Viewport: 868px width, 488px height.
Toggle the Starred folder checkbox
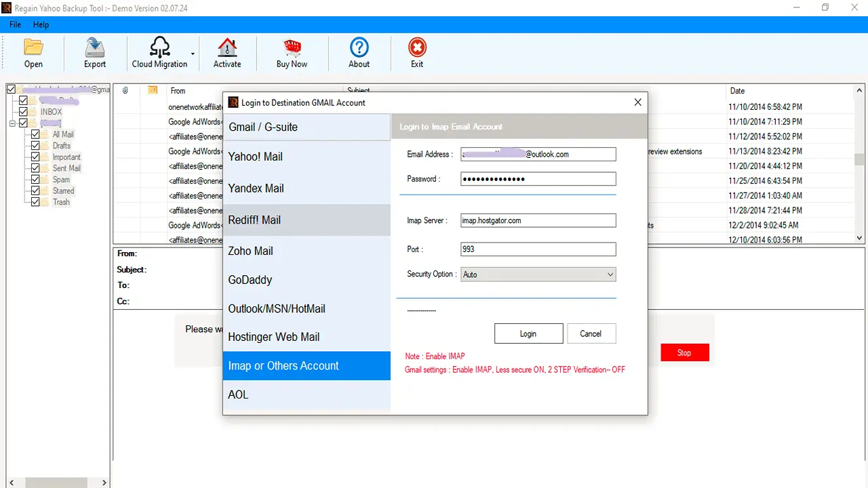pos(35,191)
